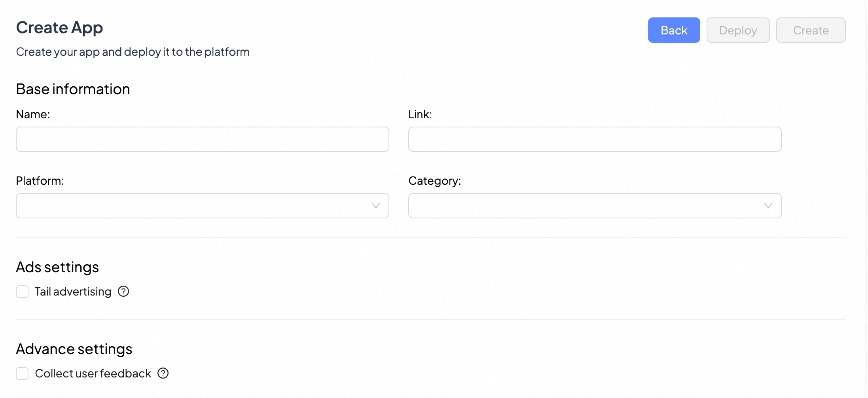Focus the Name input field

202,139
